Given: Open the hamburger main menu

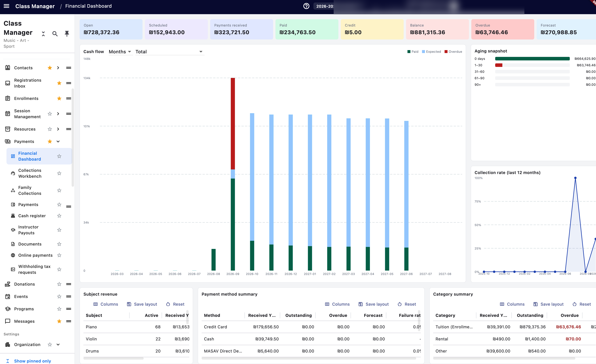Looking at the screenshot, I should coord(6,6).
